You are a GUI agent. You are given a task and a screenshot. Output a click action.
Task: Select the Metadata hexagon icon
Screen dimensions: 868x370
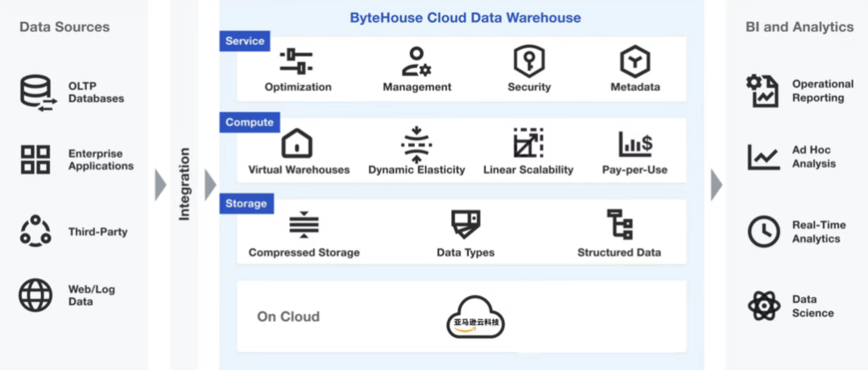coord(635,61)
